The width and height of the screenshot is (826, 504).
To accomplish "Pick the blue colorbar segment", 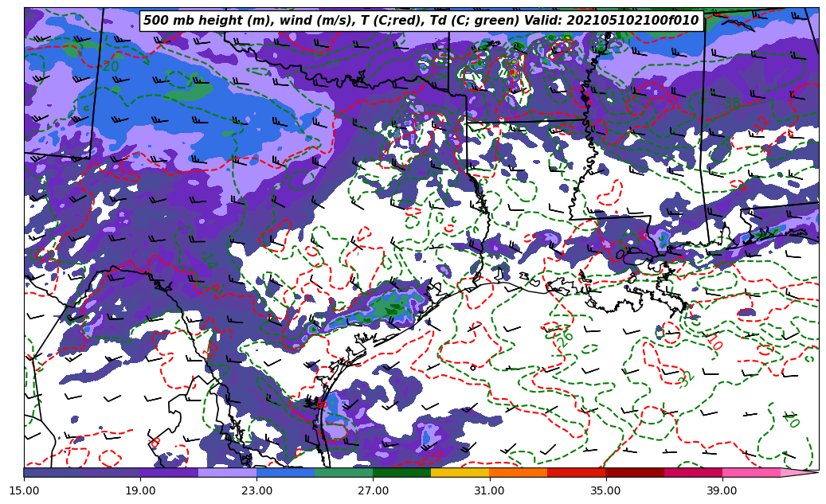I will pyautogui.click(x=285, y=472).
